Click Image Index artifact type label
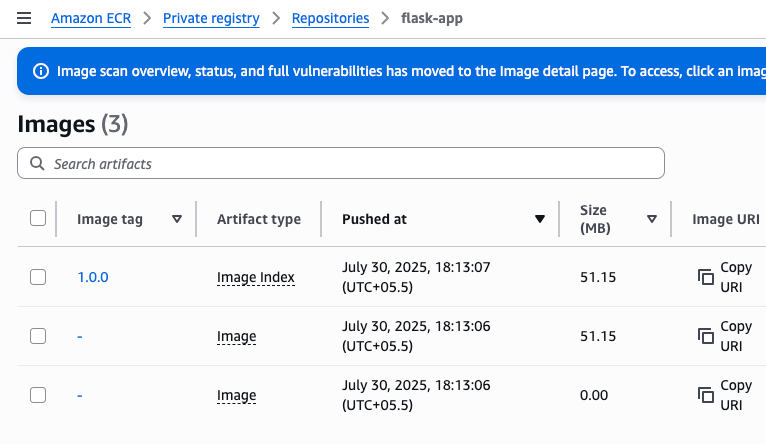The image size is (766, 444). (x=255, y=277)
